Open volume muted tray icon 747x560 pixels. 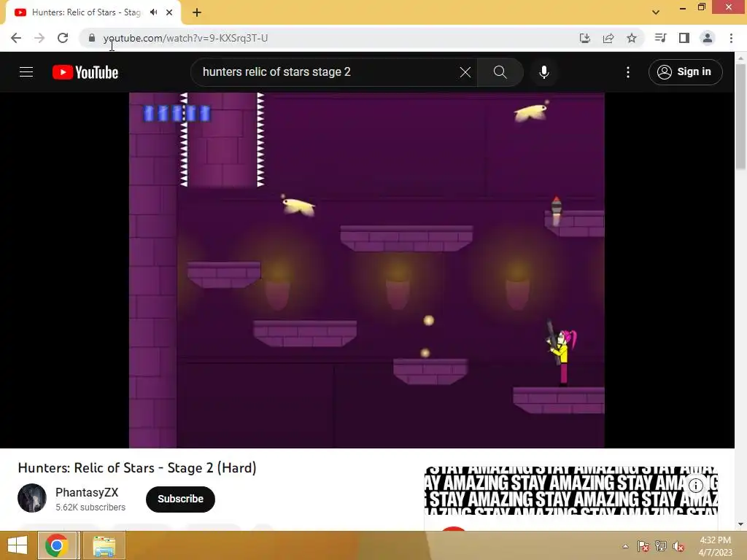tap(678, 545)
